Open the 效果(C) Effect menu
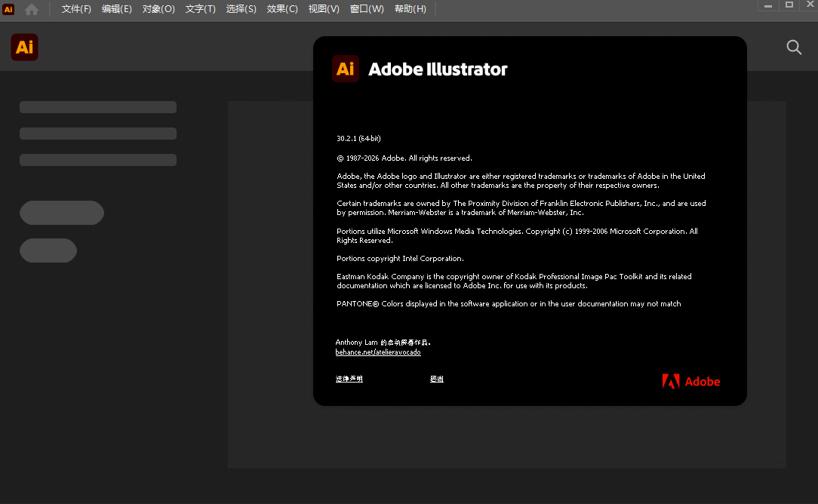Screen dimensions: 818x504 pyautogui.click(x=281, y=10)
